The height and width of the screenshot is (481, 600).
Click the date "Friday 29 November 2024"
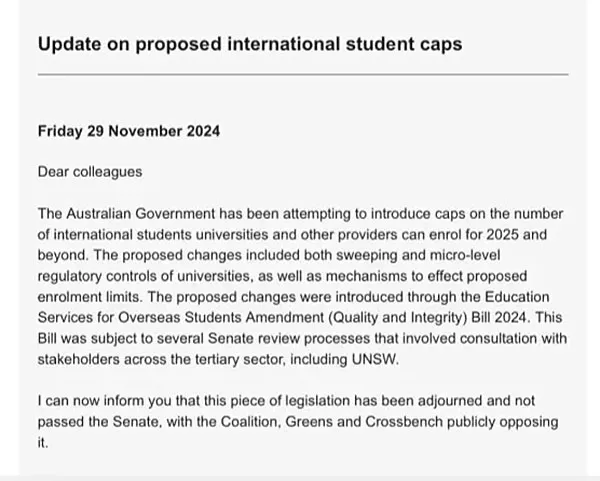click(x=129, y=131)
